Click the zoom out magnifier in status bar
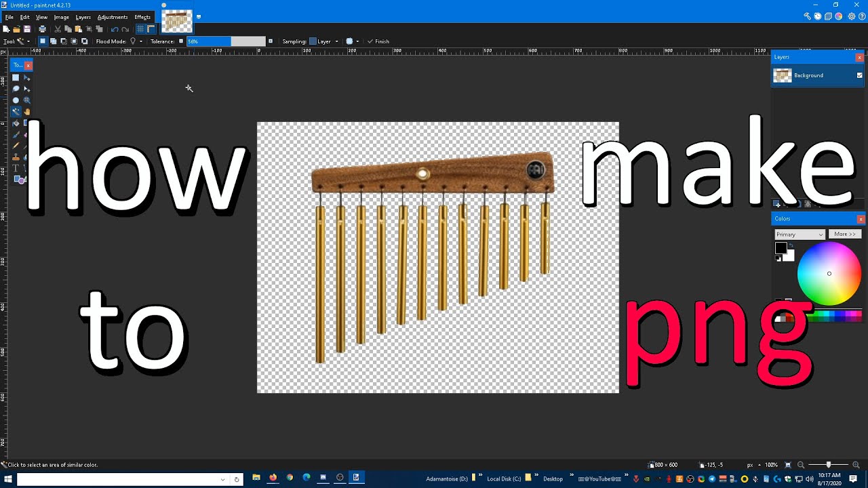This screenshot has height=488, width=868. coord(801,465)
